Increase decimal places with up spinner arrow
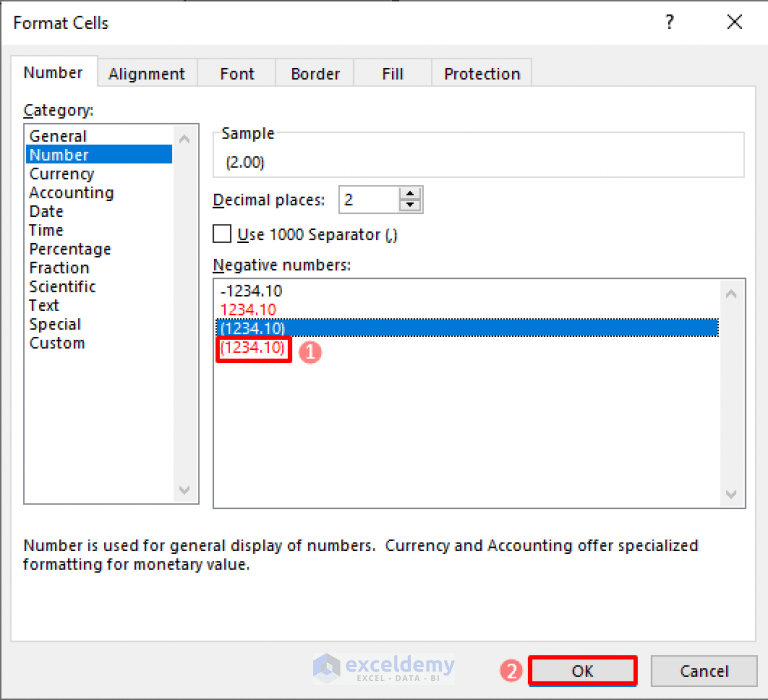Viewport: 768px width, 700px height. pyautogui.click(x=410, y=193)
